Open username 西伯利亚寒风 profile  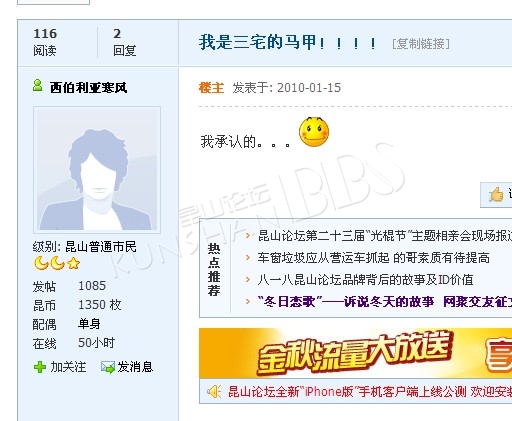point(88,88)
